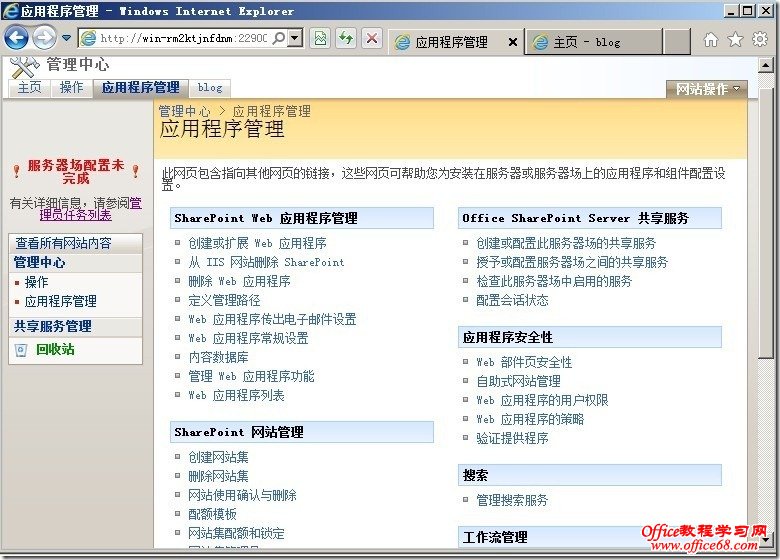Click the recycle bin icon
Image resolution: width=780 pixels, height=560 pixels.
(x=20, y=350)
